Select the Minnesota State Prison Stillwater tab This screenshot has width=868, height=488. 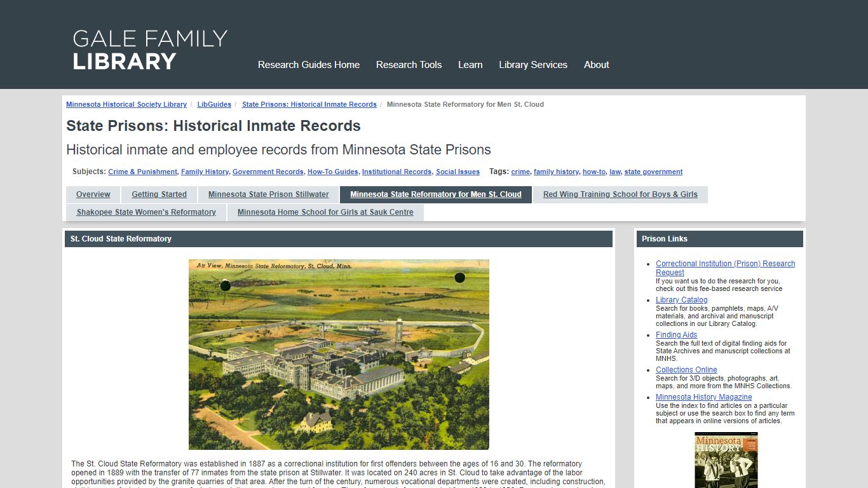coord(268,194)
